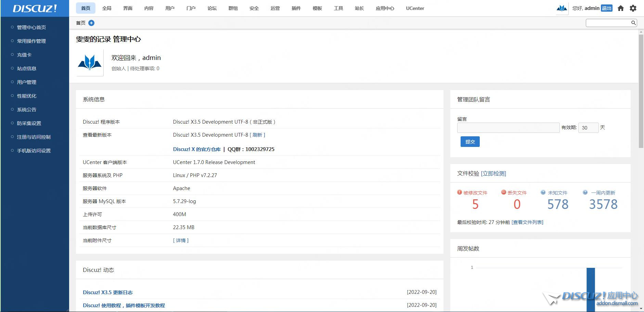Open 常用操作管理 in sidebar
The image size is (644, 312).
(31, 41)
